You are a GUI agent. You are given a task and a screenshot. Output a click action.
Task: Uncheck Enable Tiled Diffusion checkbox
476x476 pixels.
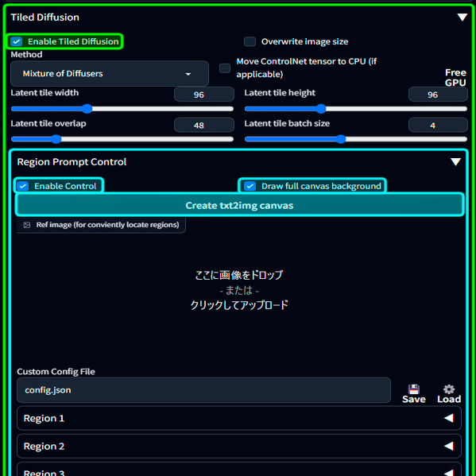[17, 41]
